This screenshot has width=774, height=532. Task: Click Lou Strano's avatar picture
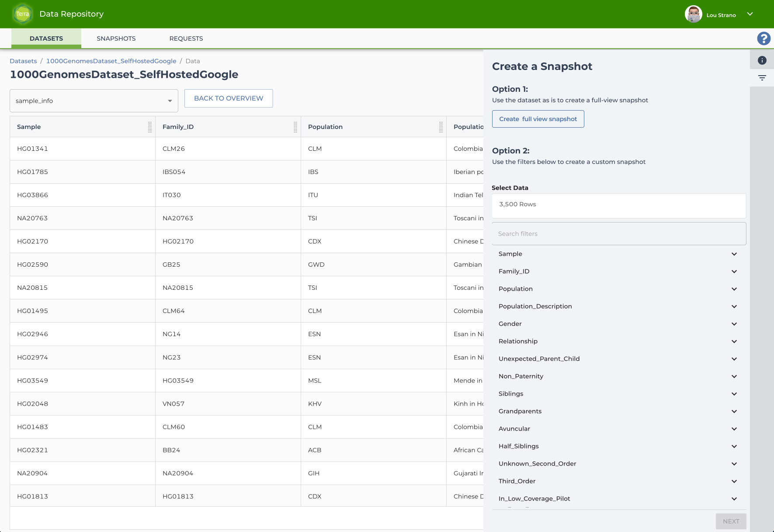click(693, 14)
